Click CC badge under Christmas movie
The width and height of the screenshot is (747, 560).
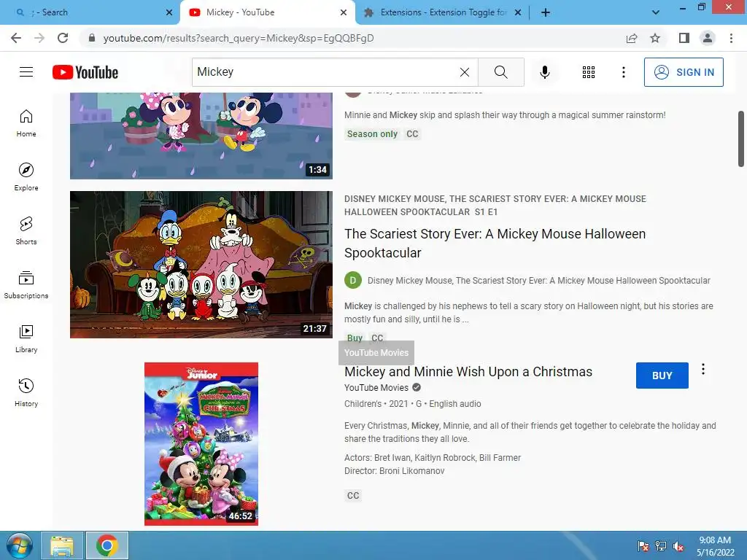pos(353,495)
